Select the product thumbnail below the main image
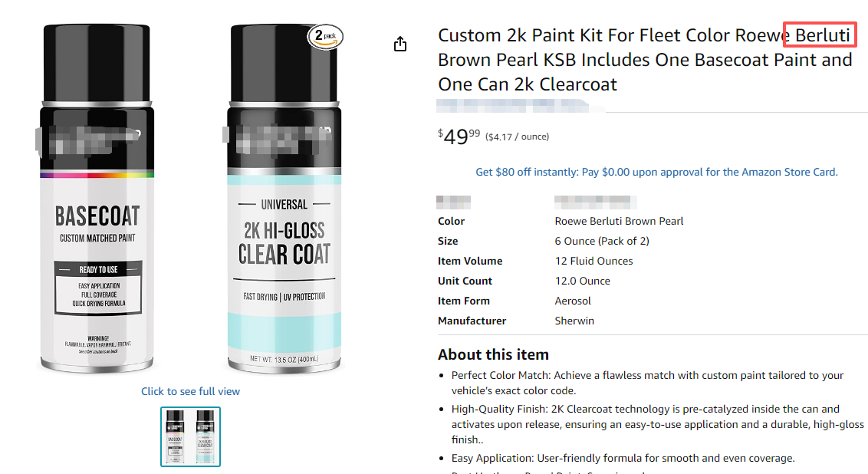868x474 pixels. click(190, 436)
